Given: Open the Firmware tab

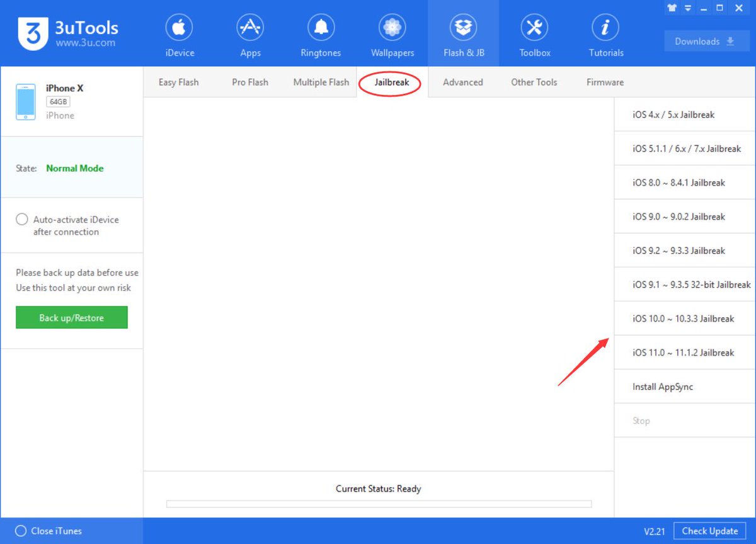Looking at the screenshot, I should tap(605, 82).
